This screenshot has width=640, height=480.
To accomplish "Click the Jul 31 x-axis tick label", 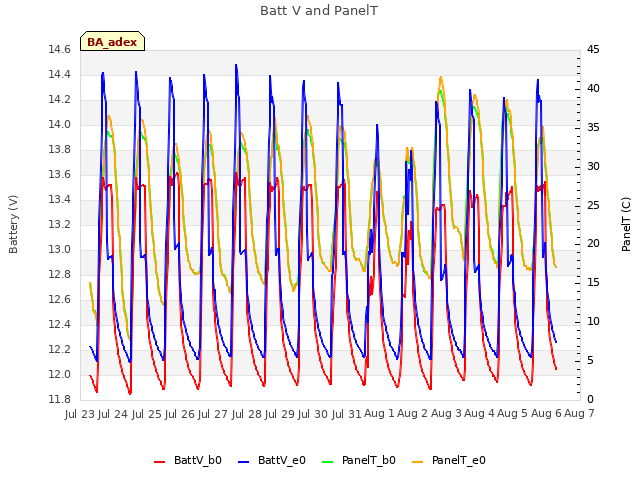I will [347, 414].
